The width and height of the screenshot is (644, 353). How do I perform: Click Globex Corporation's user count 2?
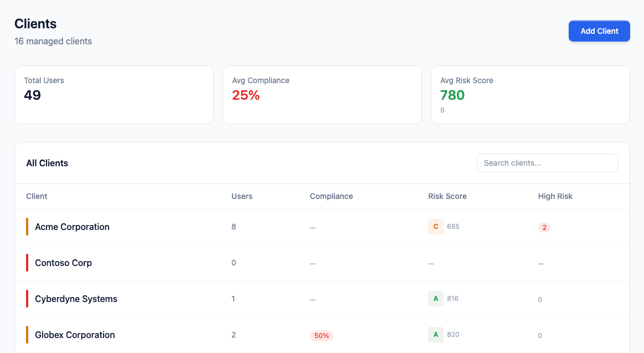pyautogui.click(x=234, y=335)
